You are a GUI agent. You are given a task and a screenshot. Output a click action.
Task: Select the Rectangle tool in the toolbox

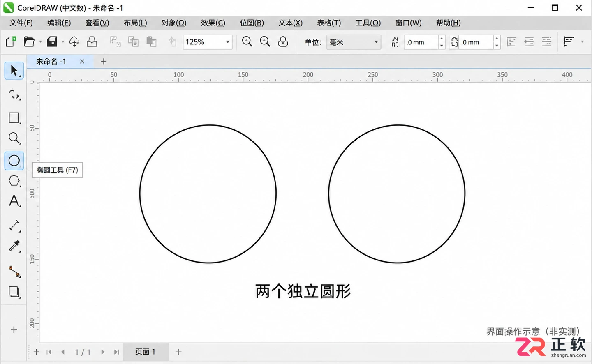(x=14, y=118)
